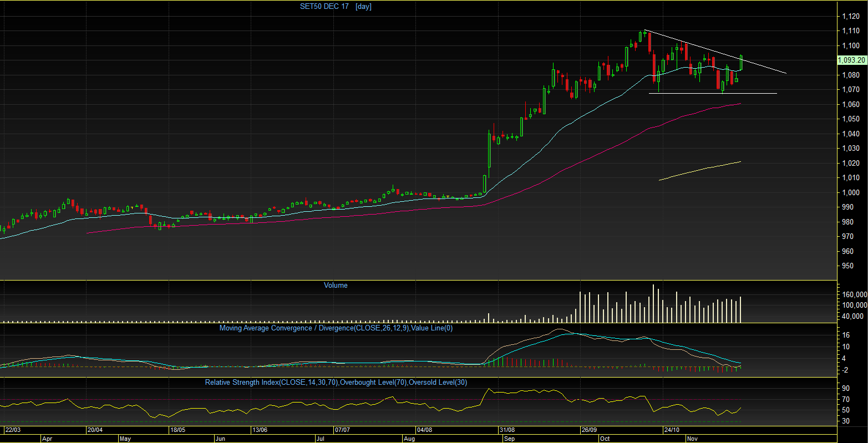Image resolution: width=868 pixels, height=443 pixels.
Task: Click the 1,070 price axis label
Action: click(x=851, y=90)
